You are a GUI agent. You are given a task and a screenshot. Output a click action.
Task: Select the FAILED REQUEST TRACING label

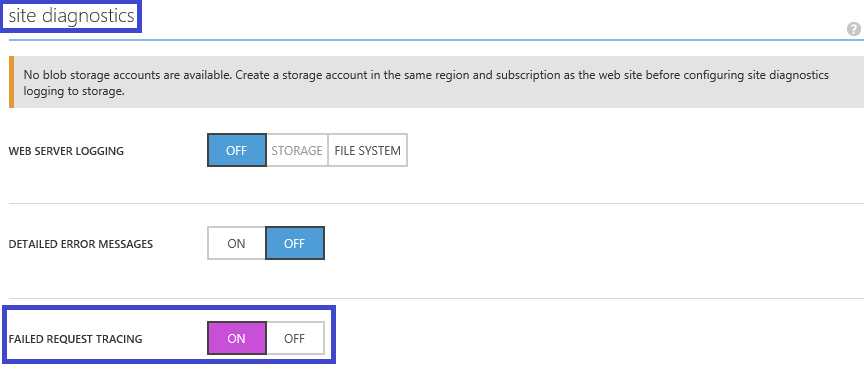click(x=75, y=339)
